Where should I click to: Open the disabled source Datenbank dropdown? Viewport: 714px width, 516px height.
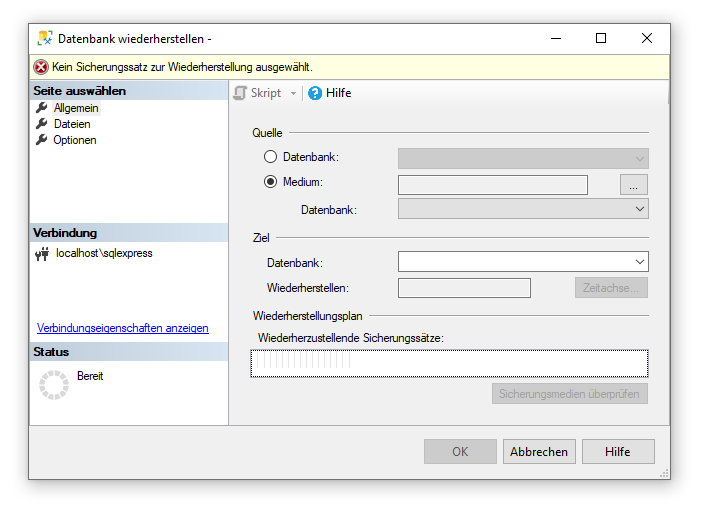click(523, 158)
